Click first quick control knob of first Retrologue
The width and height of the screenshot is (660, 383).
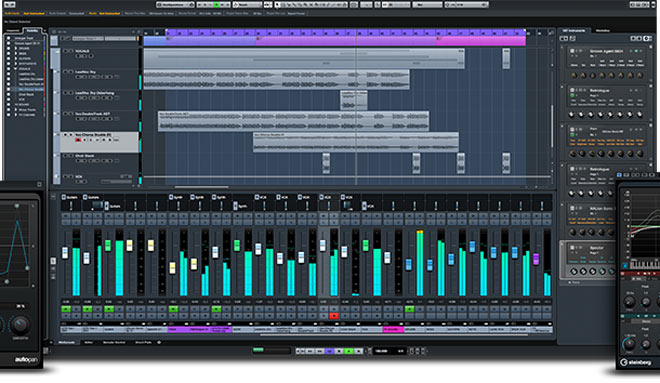tap(572, 114)
